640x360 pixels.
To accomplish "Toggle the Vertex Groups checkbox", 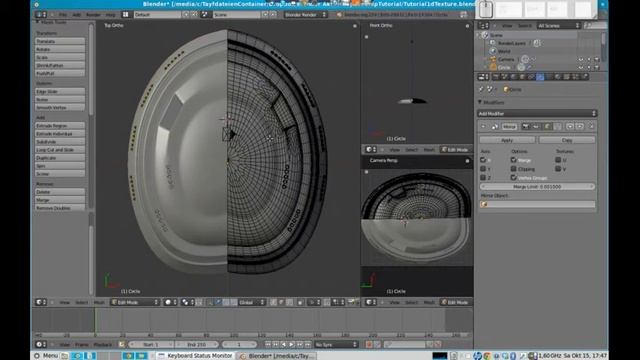I will (x=513, y=178).
